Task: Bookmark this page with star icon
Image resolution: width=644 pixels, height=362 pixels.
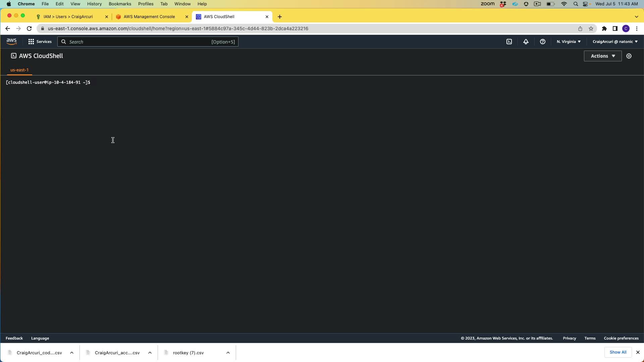Action: pyautogui.click(x=591, y=28)
